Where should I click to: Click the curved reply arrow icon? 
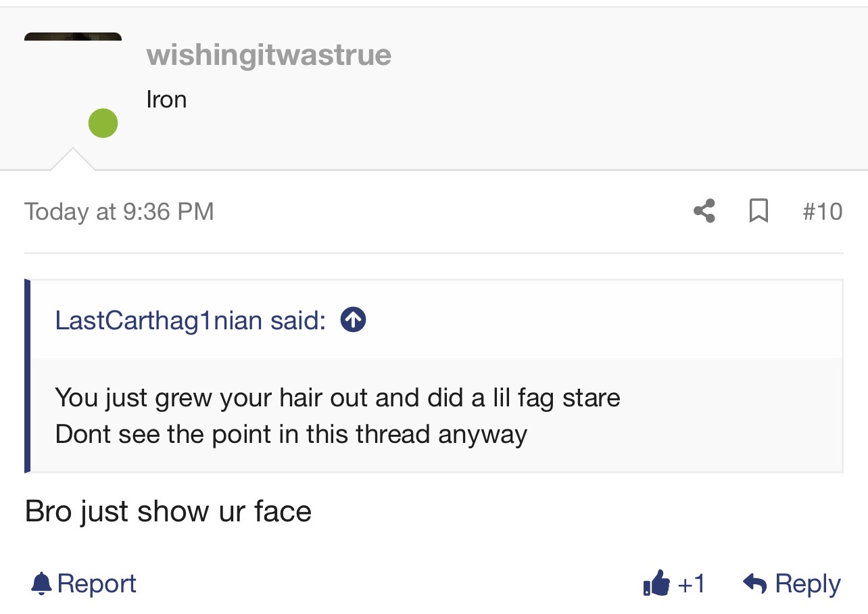754,583
